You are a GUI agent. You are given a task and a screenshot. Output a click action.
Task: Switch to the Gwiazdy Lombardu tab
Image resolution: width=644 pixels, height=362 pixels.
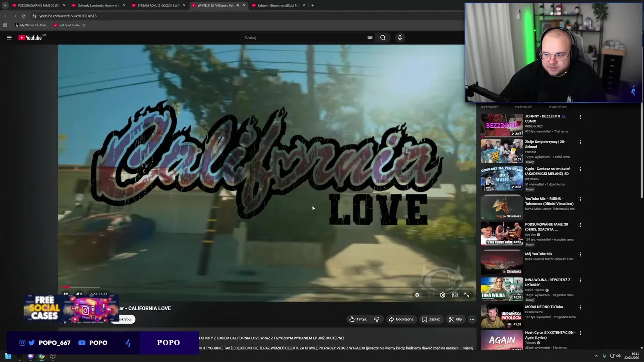coord(98,5)
